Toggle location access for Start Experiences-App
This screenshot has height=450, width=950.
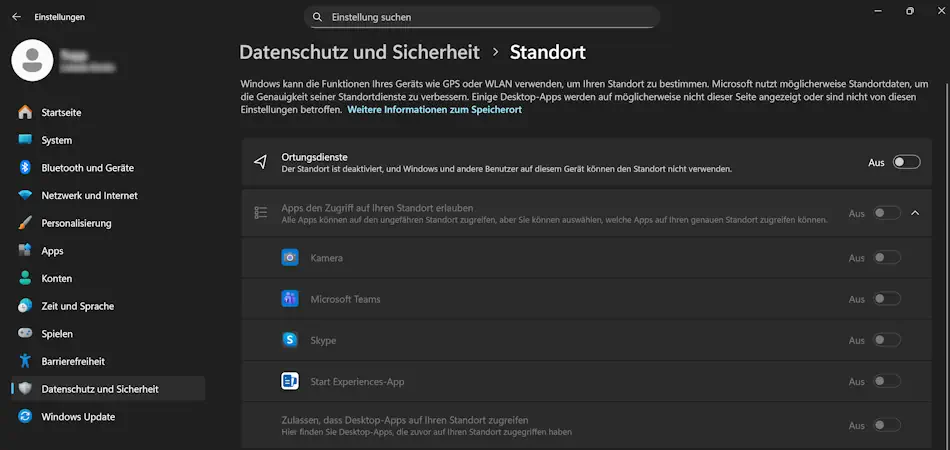[887, 381]
